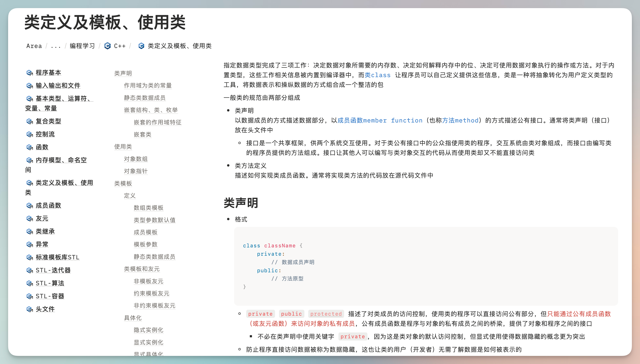The image size is (640, 364).
Task: Open the STL-容器 page link
Action: point(50,296)
